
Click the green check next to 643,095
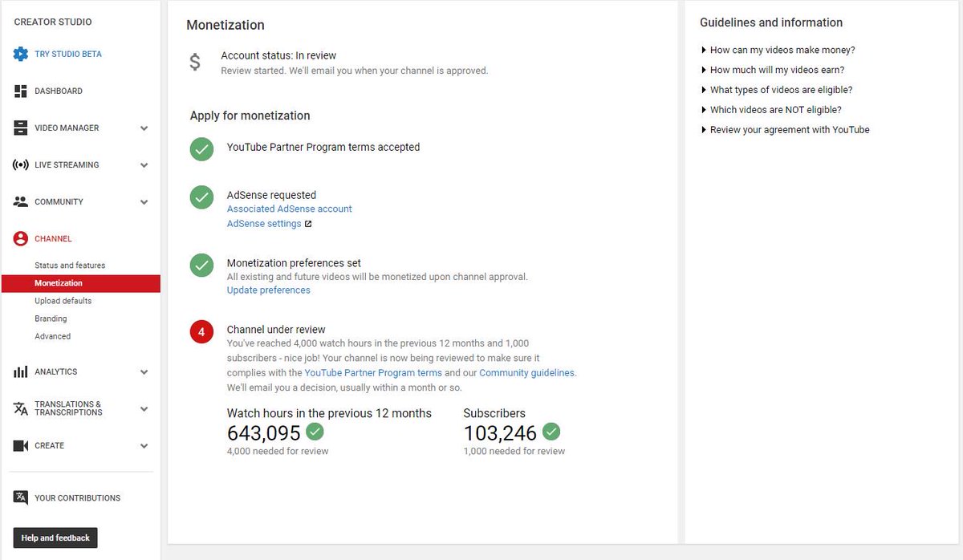pos(315,432)
